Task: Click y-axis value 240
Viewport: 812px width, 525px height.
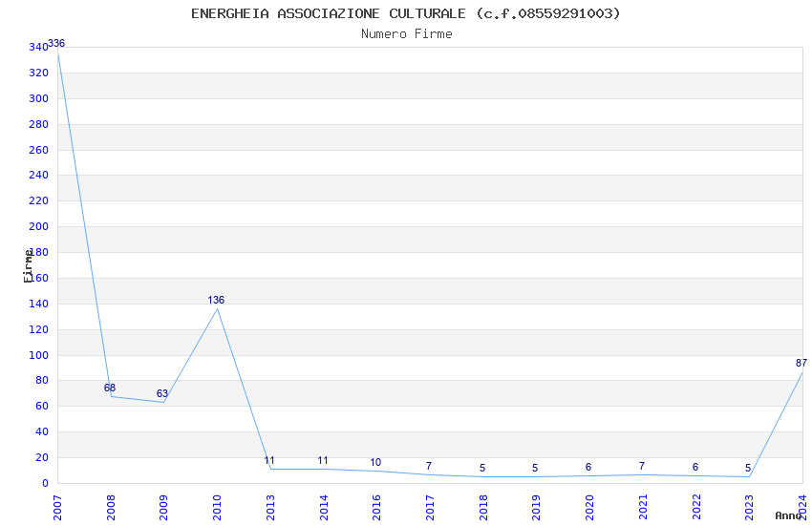Action: coord(38,175)
